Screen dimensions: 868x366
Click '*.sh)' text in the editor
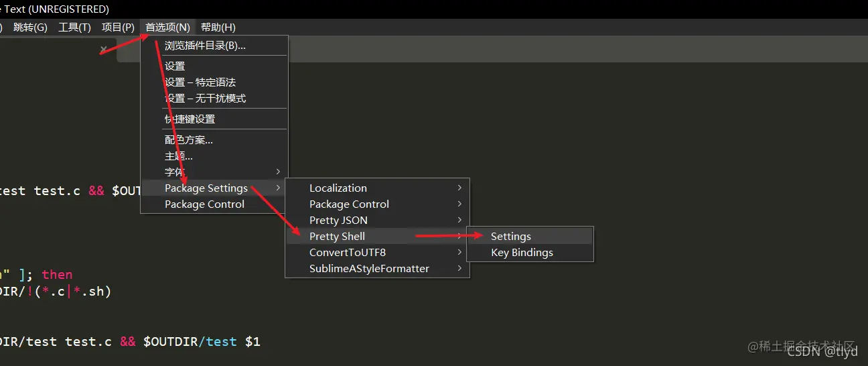[92, 291]
